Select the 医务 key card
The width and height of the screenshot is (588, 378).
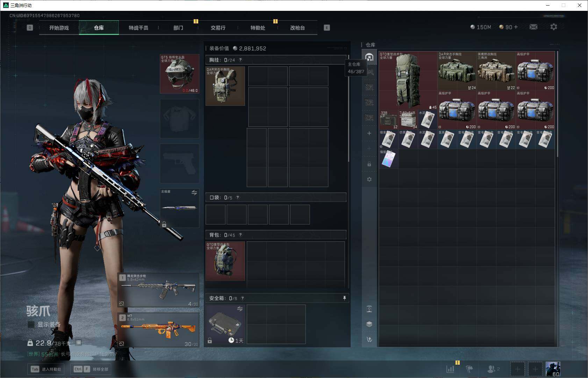point(447,139)
